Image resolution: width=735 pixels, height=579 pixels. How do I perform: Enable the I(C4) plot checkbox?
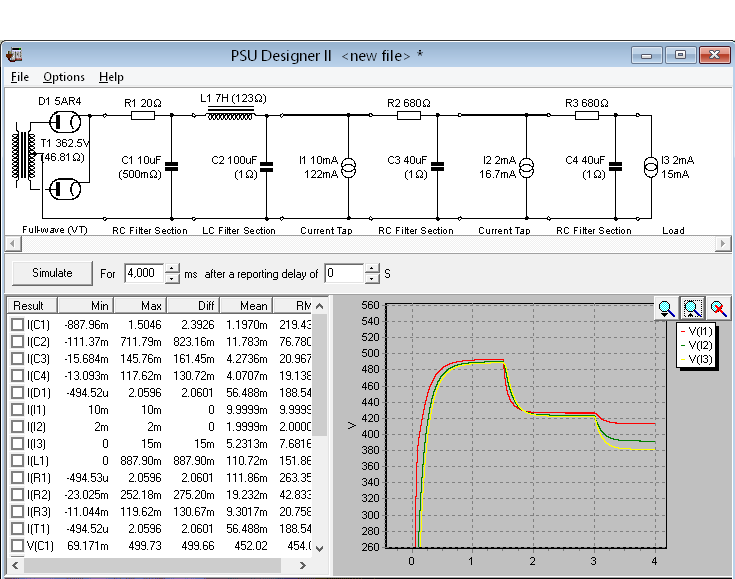(17, 376)
